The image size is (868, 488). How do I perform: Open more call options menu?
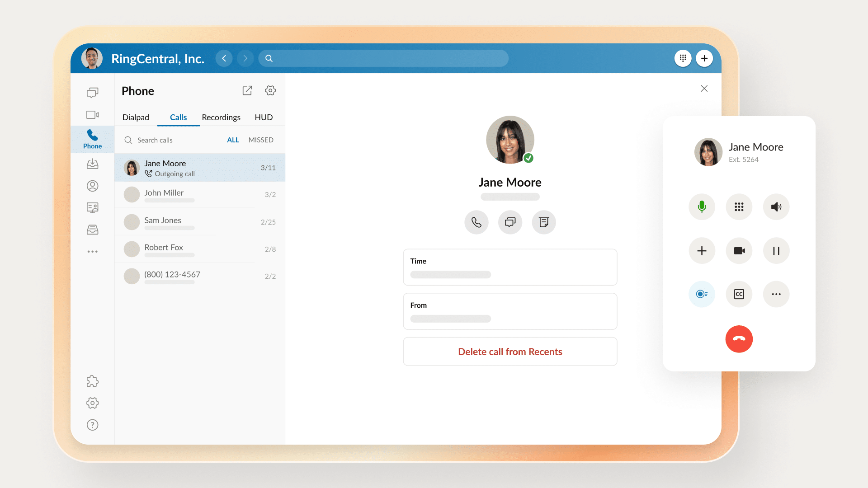tap(776, 294)
